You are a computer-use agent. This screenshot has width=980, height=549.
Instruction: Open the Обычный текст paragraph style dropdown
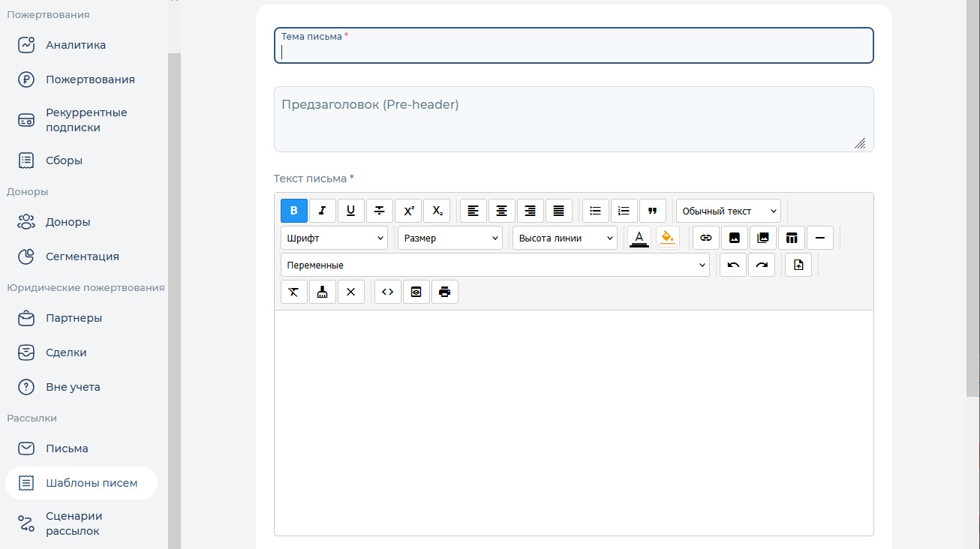728,211
